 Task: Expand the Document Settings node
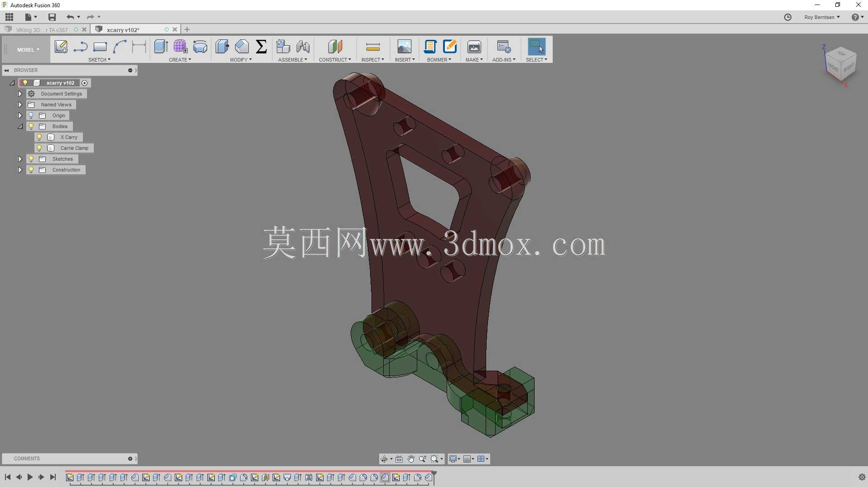pos(20,94)
